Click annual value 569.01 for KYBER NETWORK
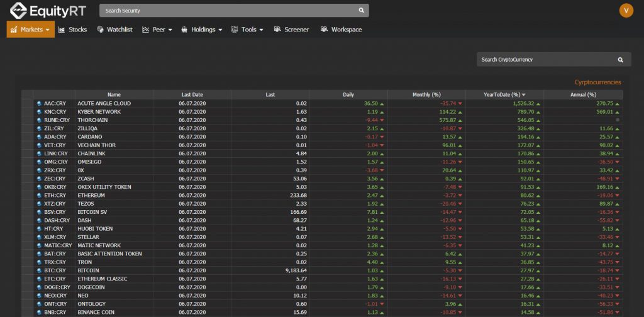 coord(604,112)
